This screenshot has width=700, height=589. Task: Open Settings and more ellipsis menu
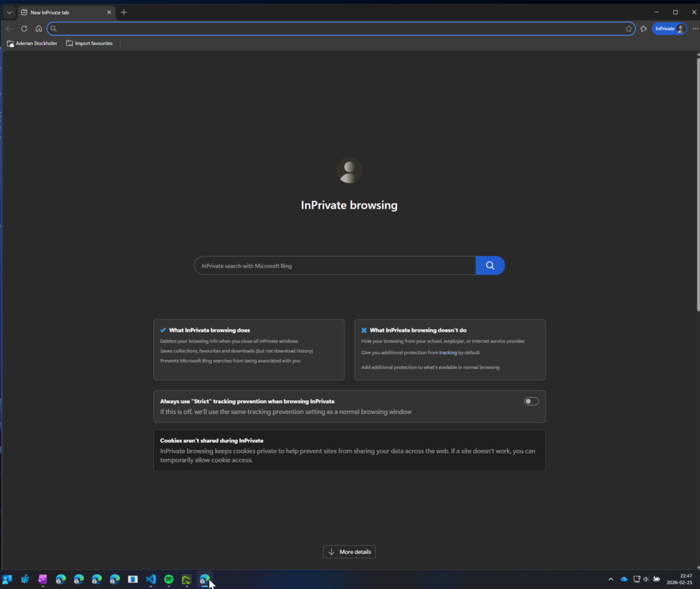[x=694, y=29]
